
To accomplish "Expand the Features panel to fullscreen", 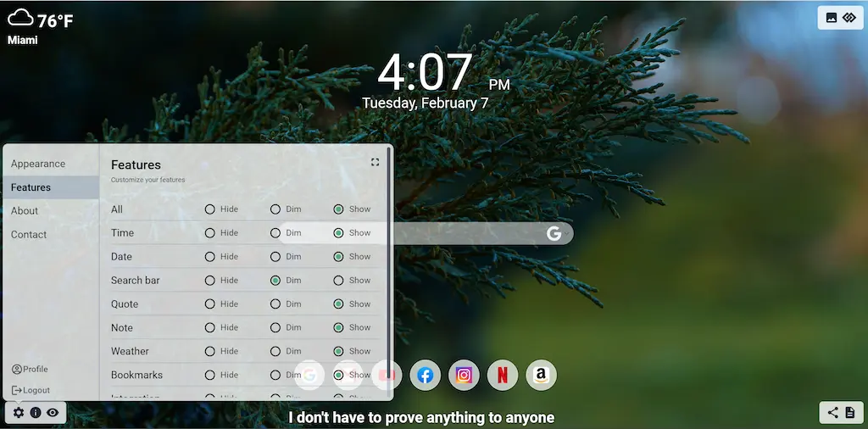I will coord(375,162).
